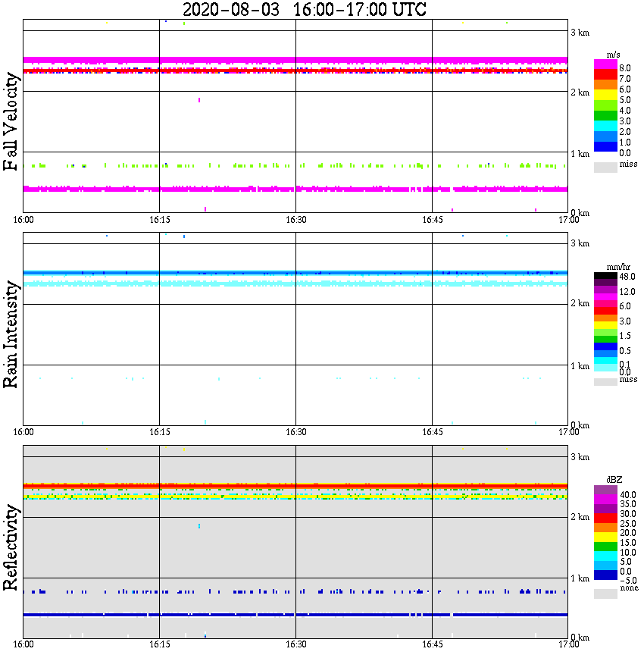
Task: Pick the red swatch in the mm/hr legend
Action: 605,311
